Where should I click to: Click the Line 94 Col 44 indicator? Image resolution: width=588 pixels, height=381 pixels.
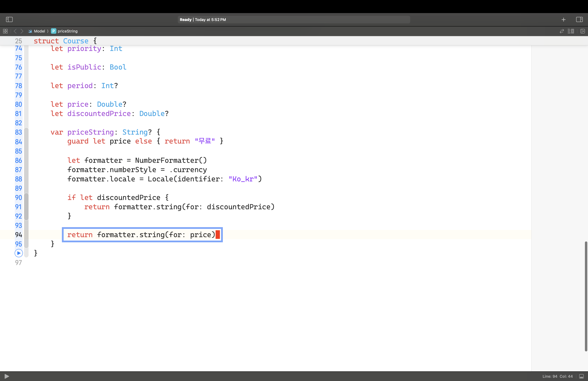557,376
